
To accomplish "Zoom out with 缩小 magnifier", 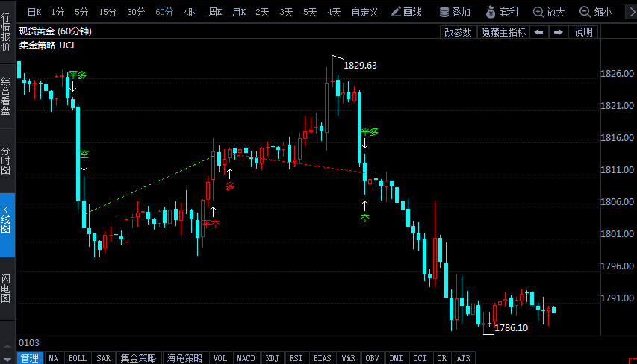I will tap(596, 12).
